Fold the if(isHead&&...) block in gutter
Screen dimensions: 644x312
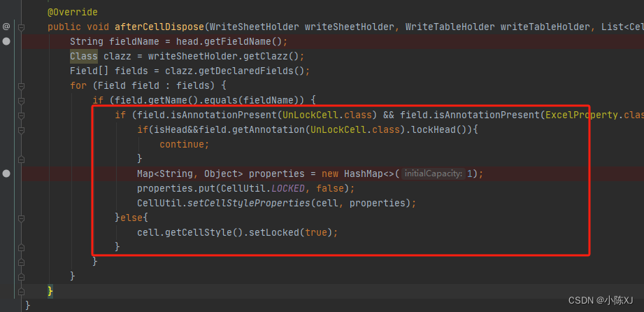(x=21, y=130)
